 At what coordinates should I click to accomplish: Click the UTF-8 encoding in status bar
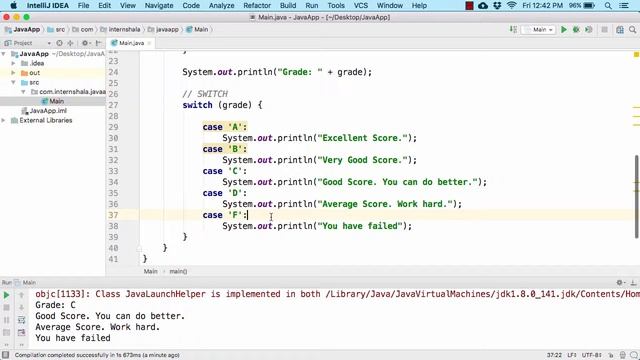591,355
